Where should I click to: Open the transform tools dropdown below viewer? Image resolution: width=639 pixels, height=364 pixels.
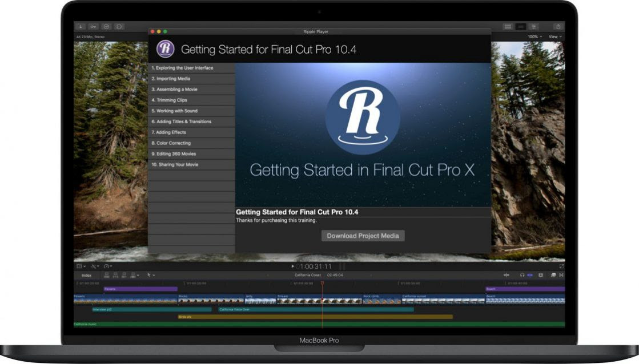pos(81,266)
